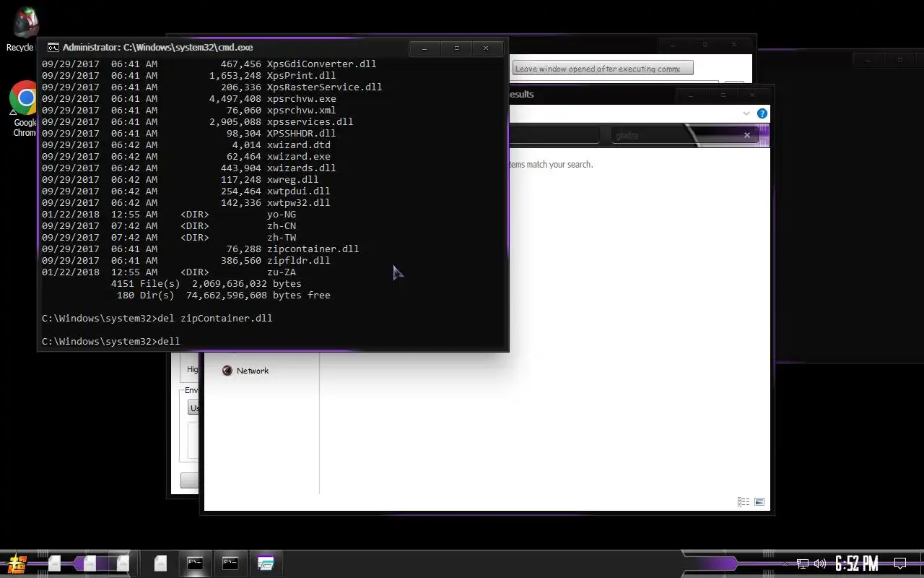This screenshot has height=578, width=924.
Task: Click the cmd line 'dell' prompt
Action: point(110,341)
